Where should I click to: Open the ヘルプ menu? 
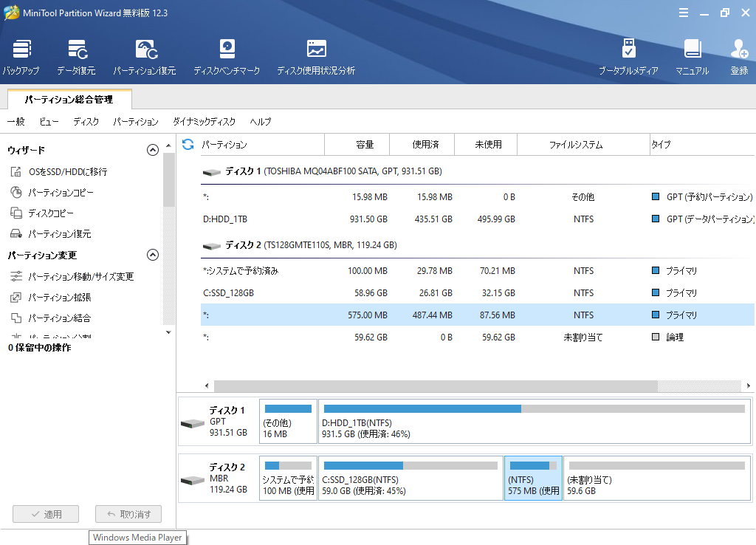coord(261,122)
